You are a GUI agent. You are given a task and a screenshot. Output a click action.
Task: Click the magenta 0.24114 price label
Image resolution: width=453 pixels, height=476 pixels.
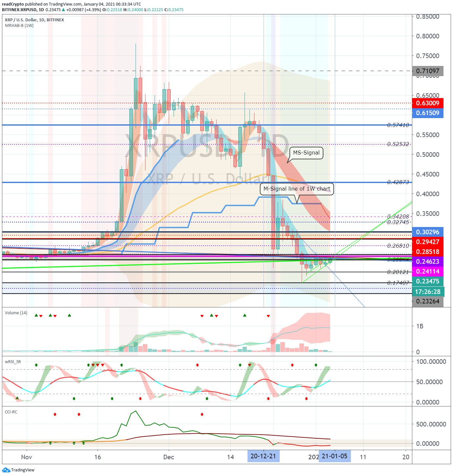pos(428,271)
